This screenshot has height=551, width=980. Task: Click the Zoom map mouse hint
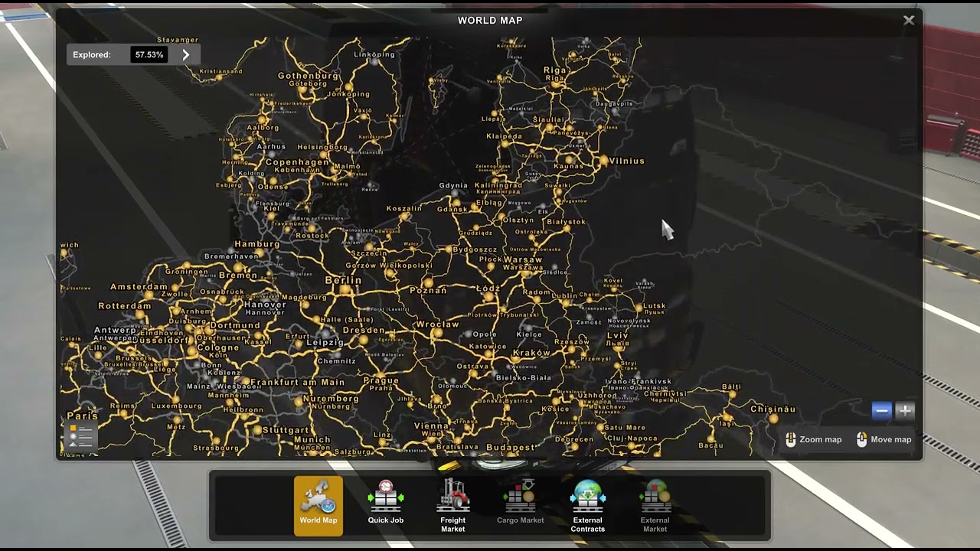[813, 439]
